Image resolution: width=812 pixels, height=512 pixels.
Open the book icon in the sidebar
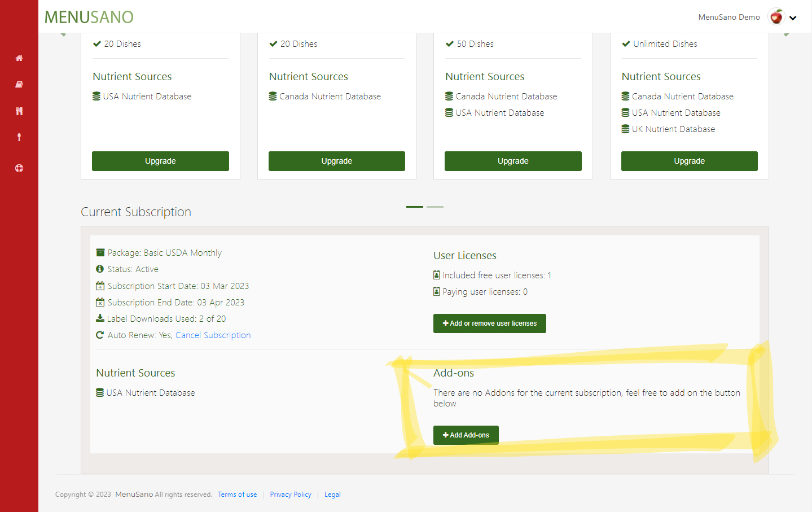tap(19, 85)
